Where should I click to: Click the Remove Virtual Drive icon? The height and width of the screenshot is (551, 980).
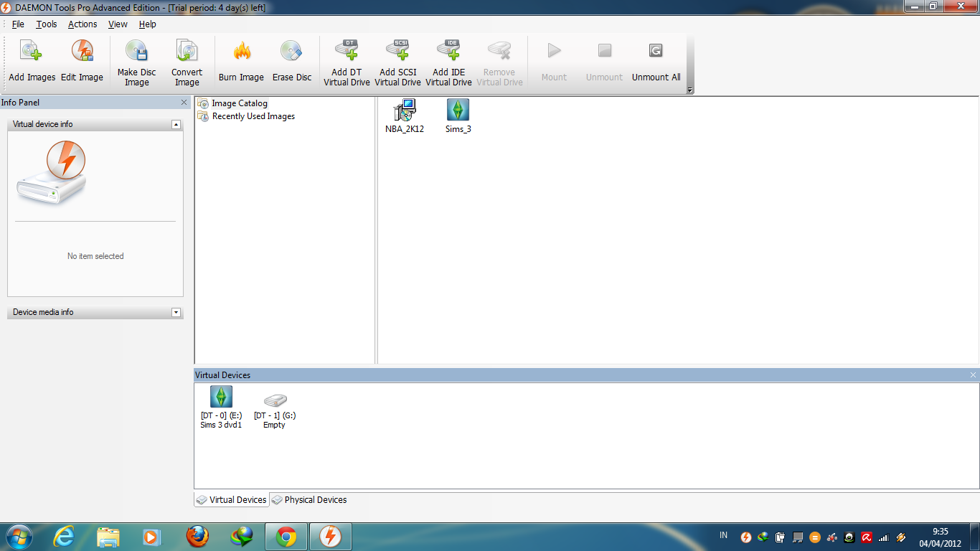499,51
